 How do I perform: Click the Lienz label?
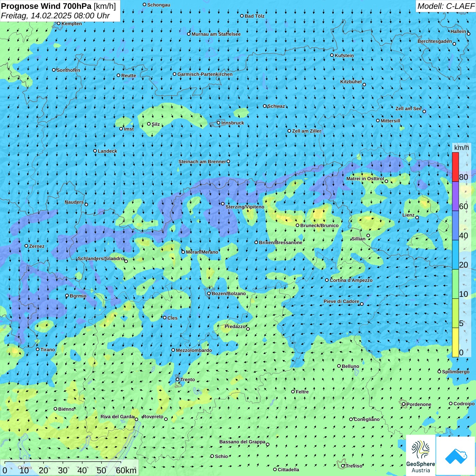pyautogui.click(x=408, y=215)
